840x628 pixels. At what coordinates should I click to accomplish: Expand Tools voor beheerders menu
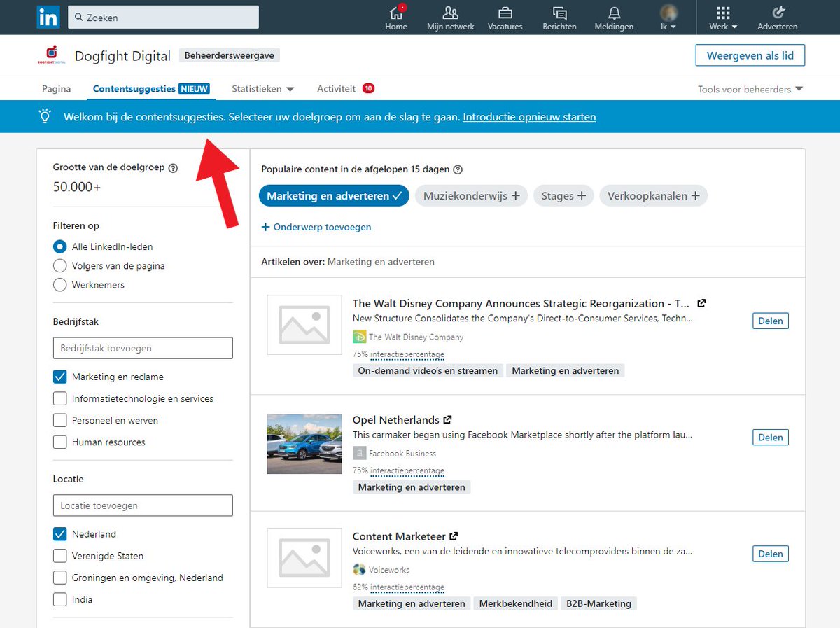750,89
